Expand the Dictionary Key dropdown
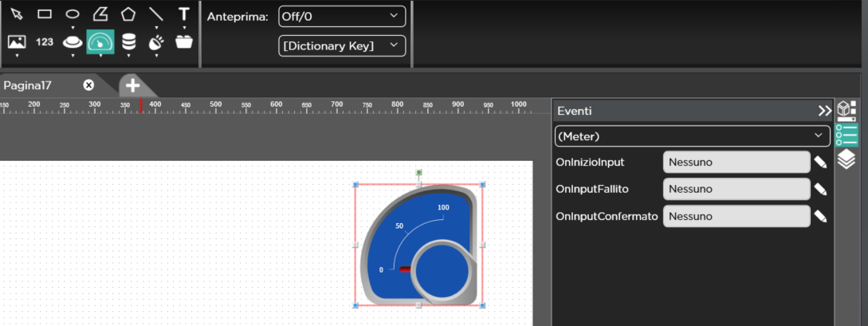Image resolution: width=868 pixels, height=326 pixels. 341,45
